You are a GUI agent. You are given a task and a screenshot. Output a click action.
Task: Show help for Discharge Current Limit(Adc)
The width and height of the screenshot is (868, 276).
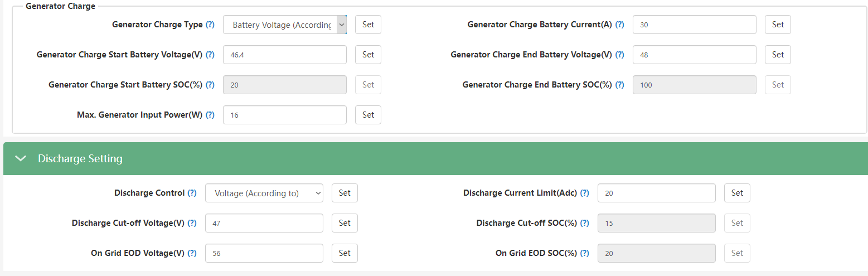[x=584, y=193]
